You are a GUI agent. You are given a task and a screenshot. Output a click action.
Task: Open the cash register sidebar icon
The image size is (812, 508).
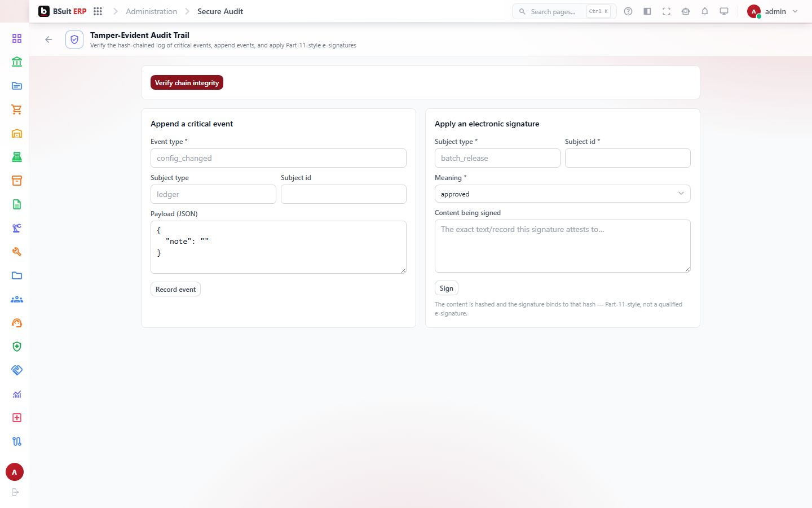coord(17,157)
